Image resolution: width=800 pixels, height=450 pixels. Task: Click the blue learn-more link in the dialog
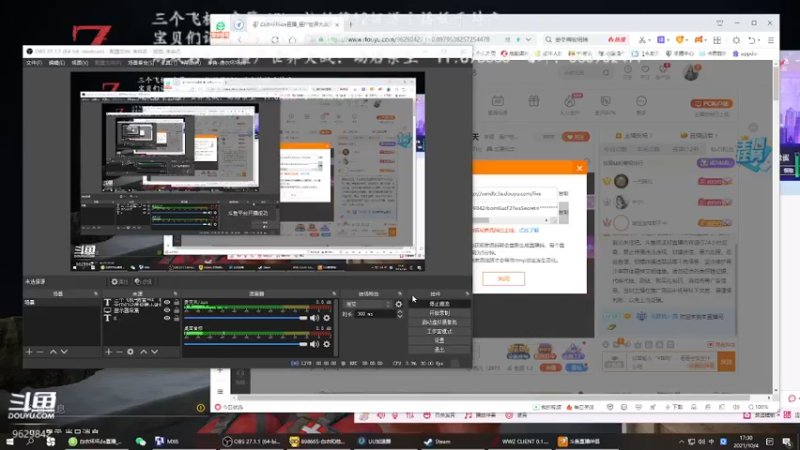pos(529,231)
